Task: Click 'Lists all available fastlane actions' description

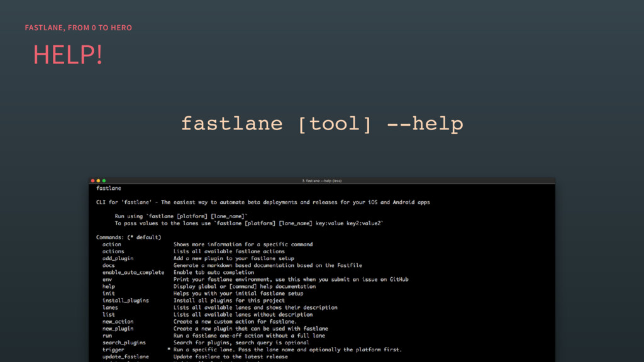Action: click(229, 251)
